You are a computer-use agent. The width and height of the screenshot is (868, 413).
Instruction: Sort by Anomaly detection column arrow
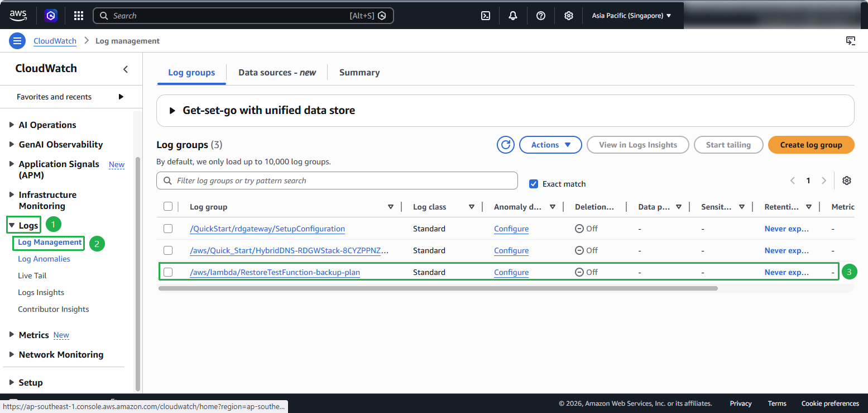[x=553, y=207]
